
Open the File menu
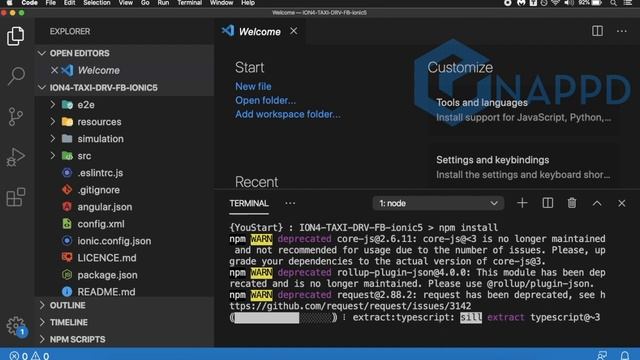point(51,3)
